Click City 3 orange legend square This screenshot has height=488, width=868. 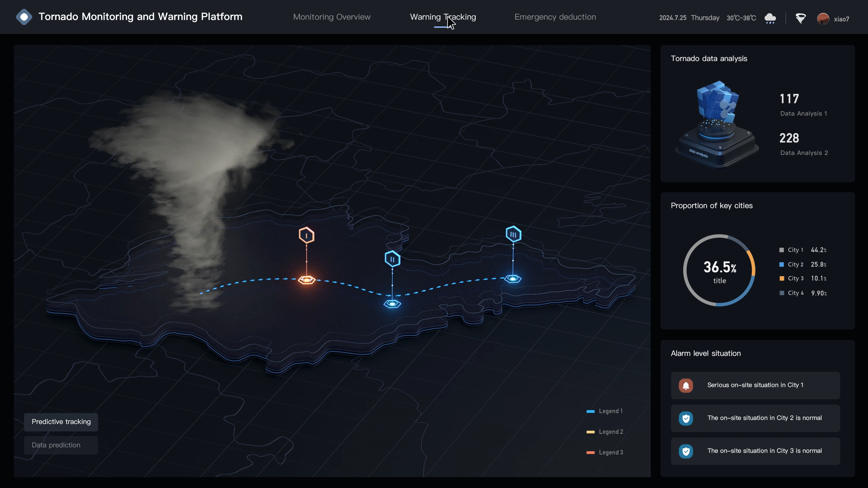coord(782,279)
